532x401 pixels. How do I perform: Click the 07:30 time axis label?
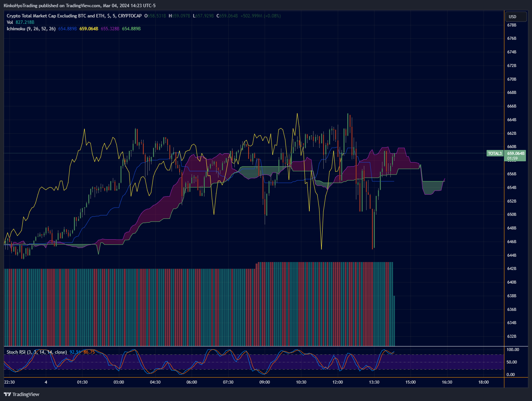pos(228,382)
